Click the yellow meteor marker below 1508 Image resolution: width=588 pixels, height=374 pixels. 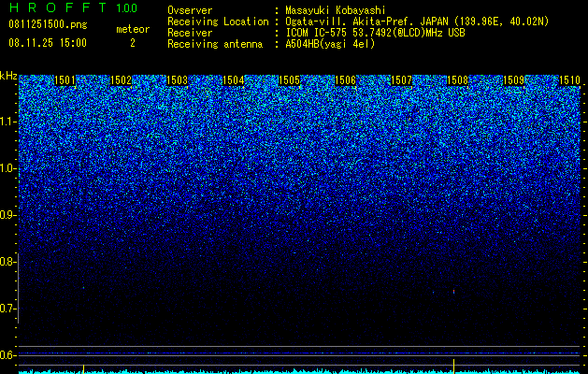453,366
